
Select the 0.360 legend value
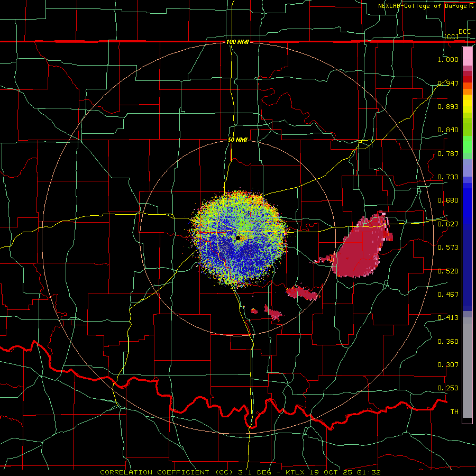point(448,341)
